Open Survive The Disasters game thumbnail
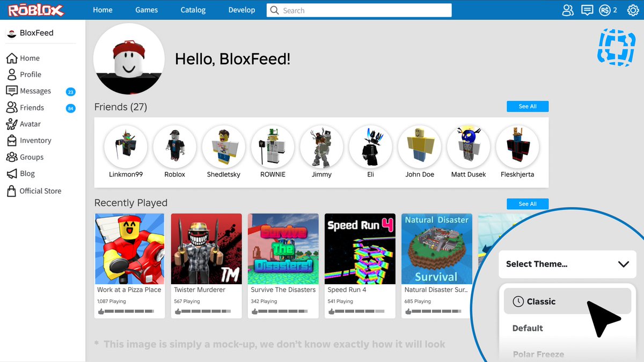The height and width of the screenshot is (362, 644). [283, 249]
